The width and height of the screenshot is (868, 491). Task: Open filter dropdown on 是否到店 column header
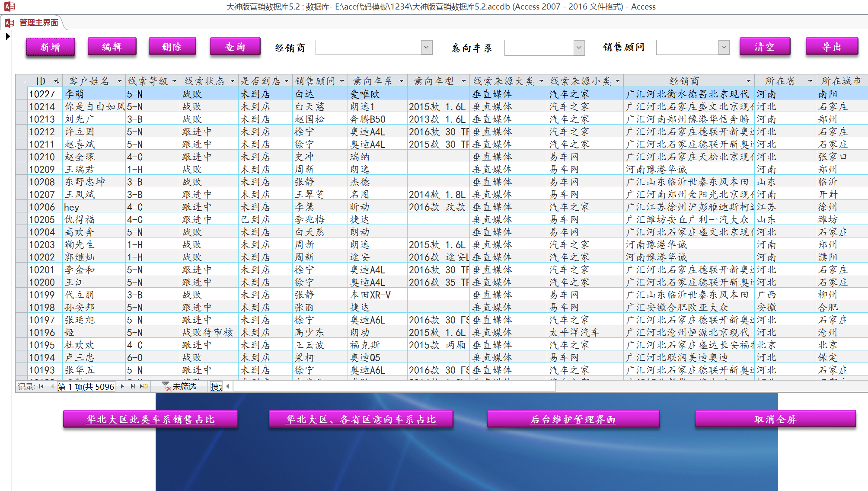pos(286,81)
